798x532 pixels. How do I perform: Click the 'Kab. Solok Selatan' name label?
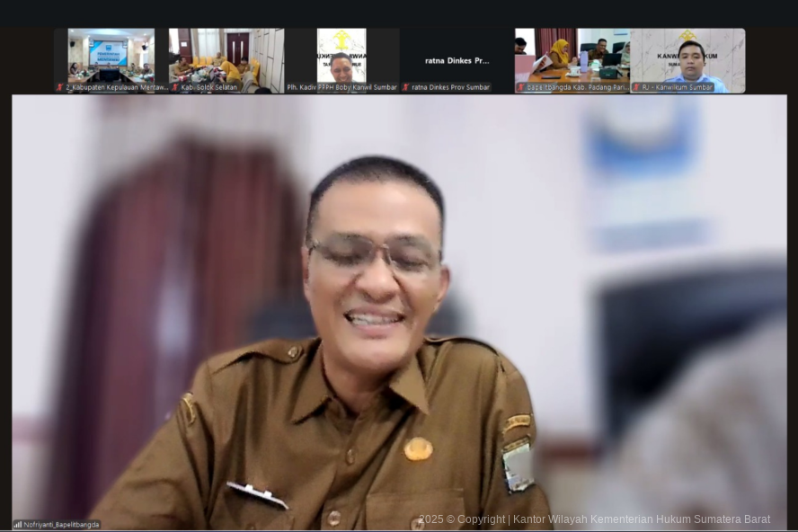click(210, 88)
